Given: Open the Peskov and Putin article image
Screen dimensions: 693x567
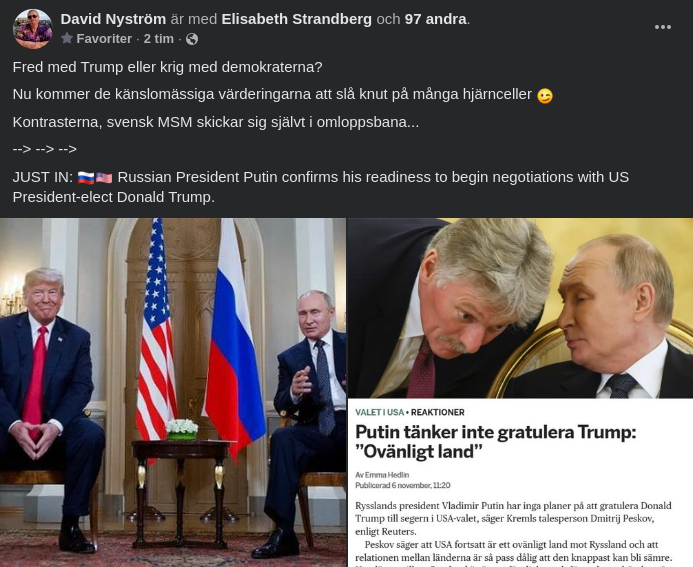Looking at the screenshot, I should coord(520,308).
